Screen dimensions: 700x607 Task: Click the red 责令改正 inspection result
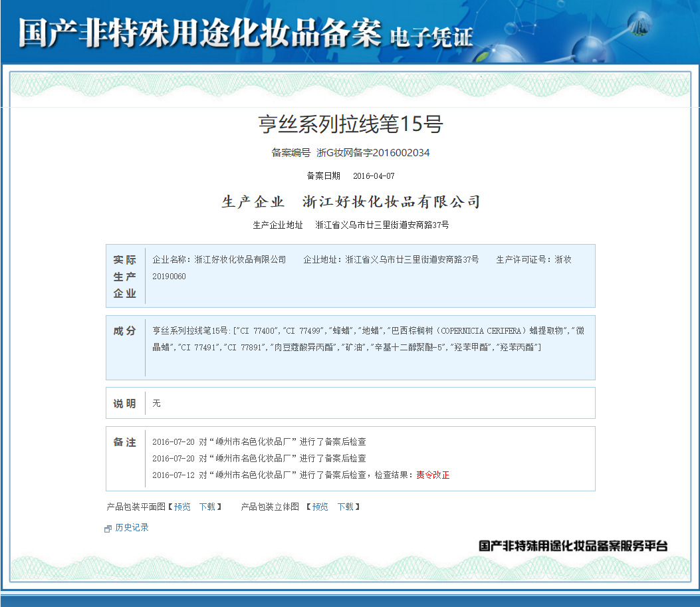tap(433, 475)
